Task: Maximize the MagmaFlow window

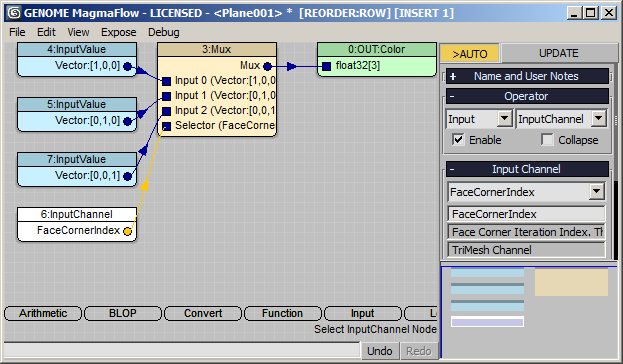Action: coord(591,13)
